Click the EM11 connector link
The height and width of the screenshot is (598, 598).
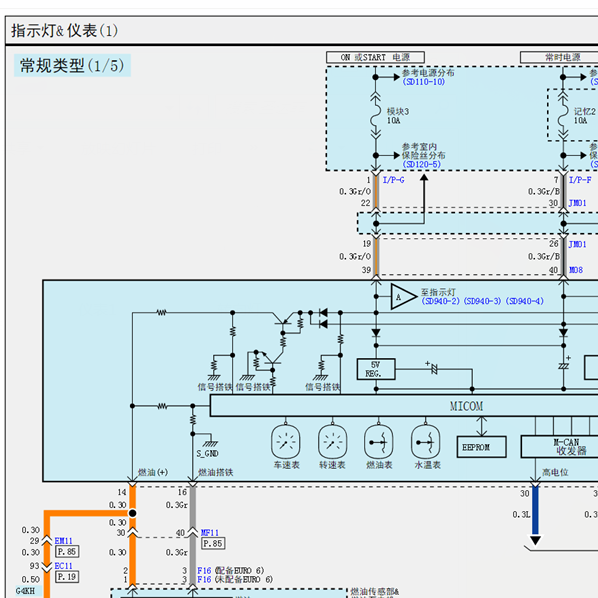pyautogui.click(x=63, y=541)
